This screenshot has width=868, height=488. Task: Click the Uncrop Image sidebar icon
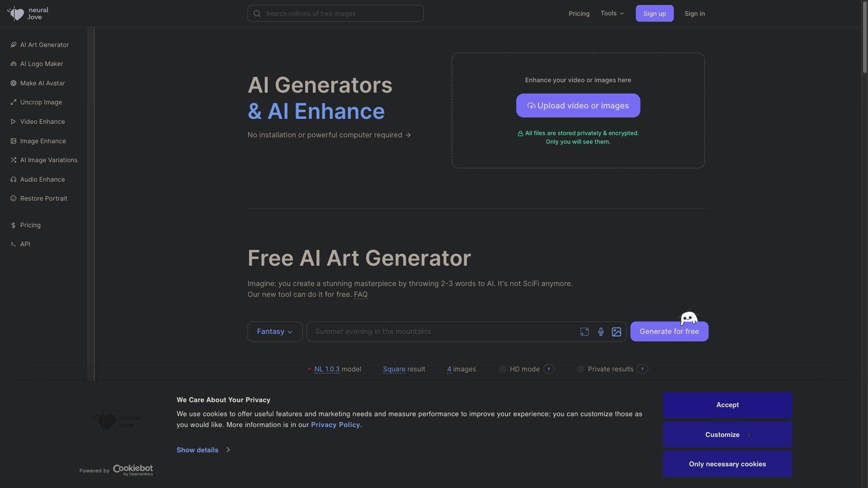13,103
